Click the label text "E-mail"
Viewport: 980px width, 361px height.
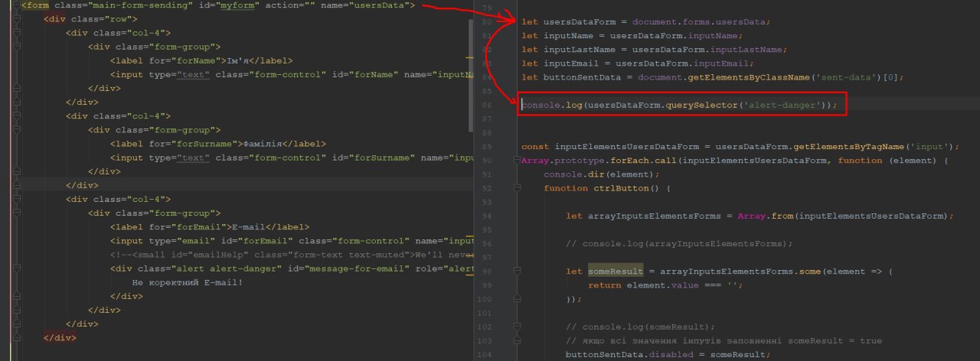coord(250,226)
